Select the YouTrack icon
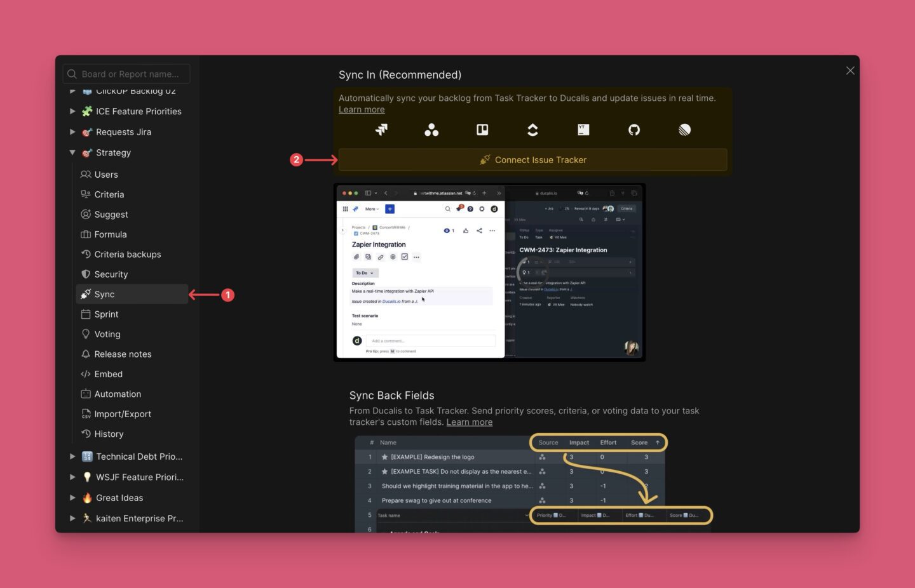Viewport: 915px width, 588px height. click(x=583, y=130)
